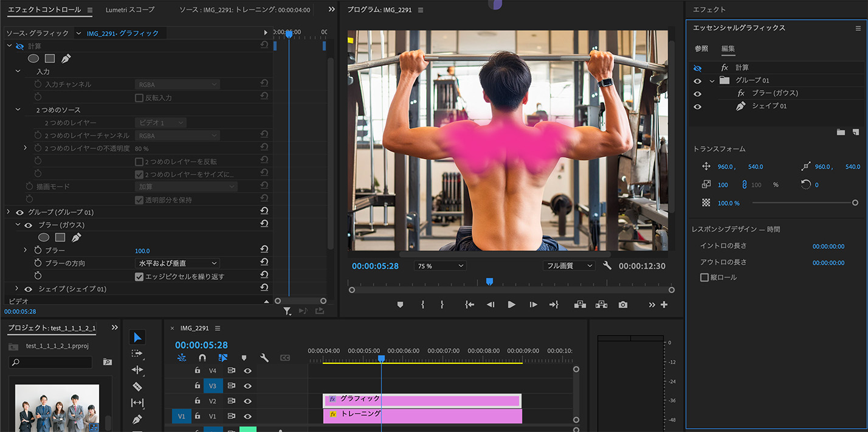Collapse the ブラー (ガウス) effect group
This screenshot has width=868, height=432.
17,225
